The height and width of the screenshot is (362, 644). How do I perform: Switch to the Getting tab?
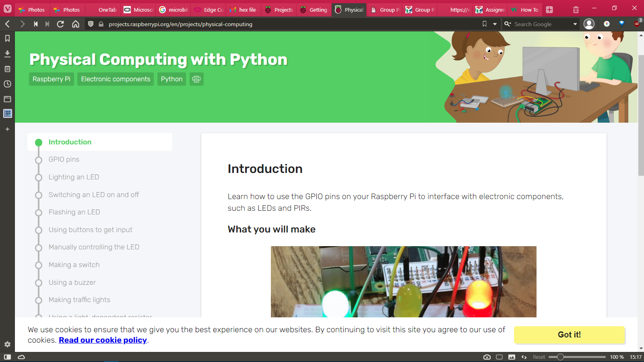[x=314, y=10]
